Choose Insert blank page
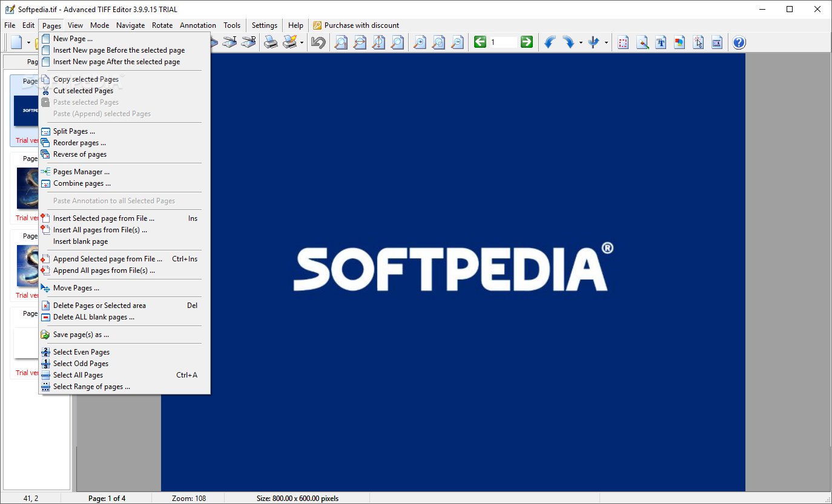The height and width of the screenshot is (504, 832). [x=125, y=241]
